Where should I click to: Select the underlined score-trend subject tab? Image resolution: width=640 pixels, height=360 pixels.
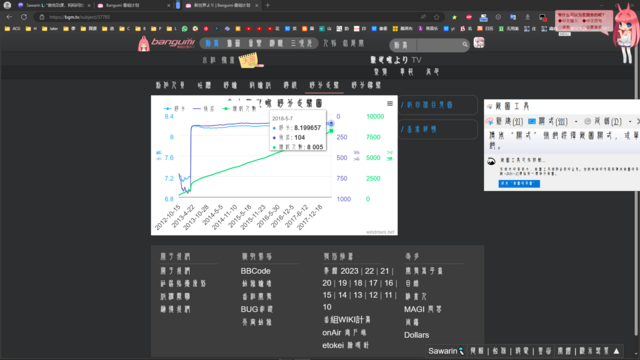(324, 85)
